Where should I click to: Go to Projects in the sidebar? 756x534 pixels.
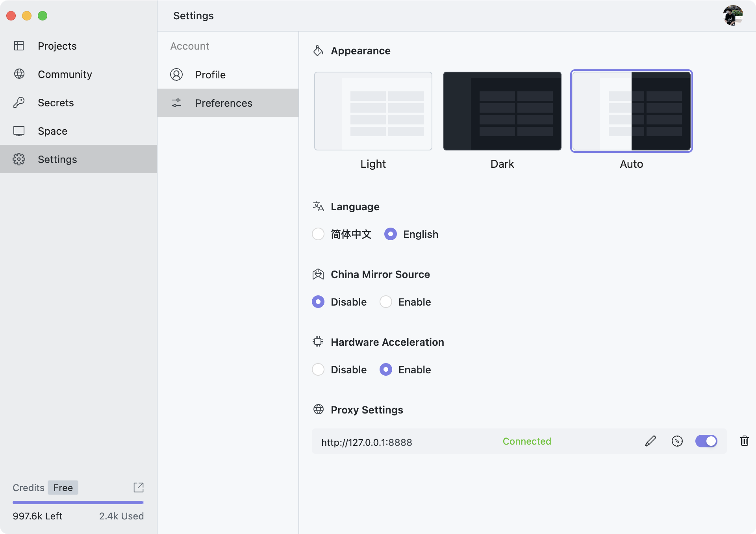click(x=57, y=46)
